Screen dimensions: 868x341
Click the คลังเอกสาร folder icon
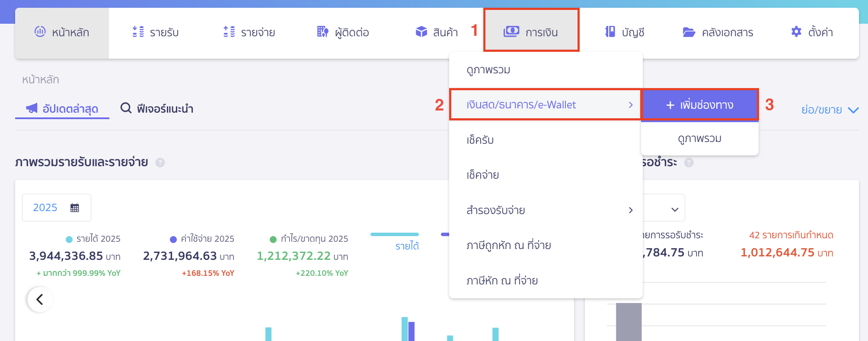pos(689,32)
